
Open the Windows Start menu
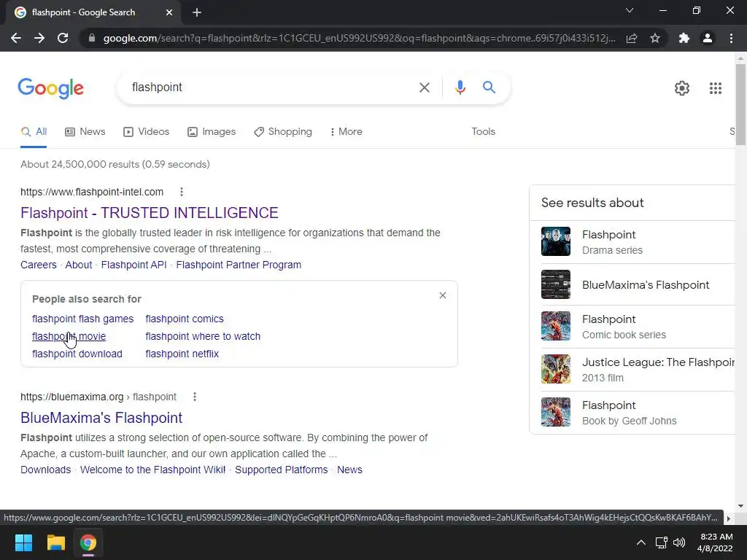pyautogui.click(x=23, y=542)
